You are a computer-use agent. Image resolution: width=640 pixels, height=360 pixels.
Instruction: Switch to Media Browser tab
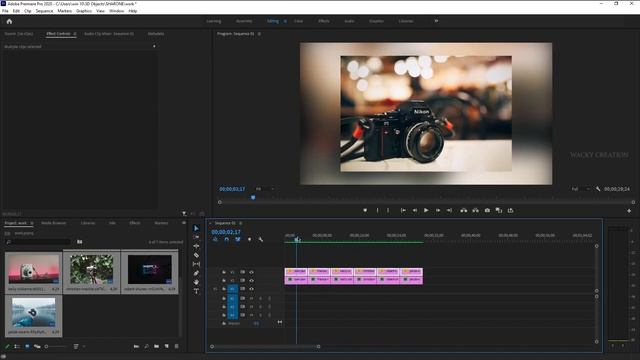click(53, 223)
